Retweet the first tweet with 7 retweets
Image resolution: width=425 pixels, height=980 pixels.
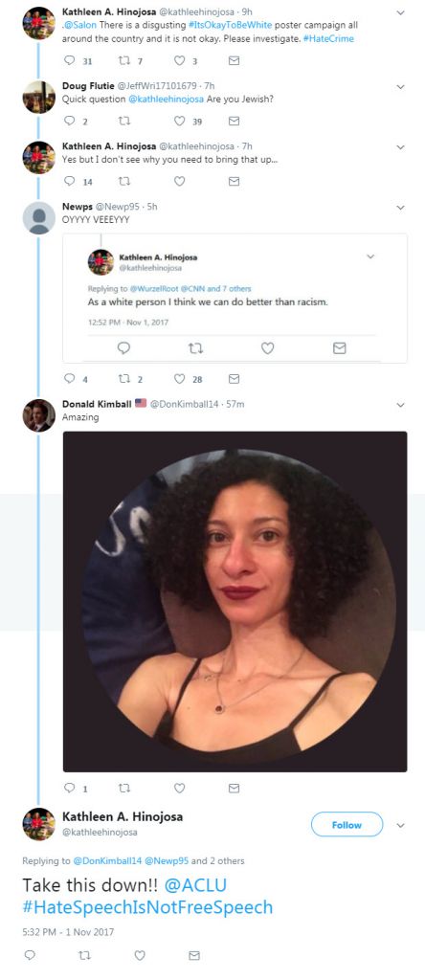(x=124, y=60)
